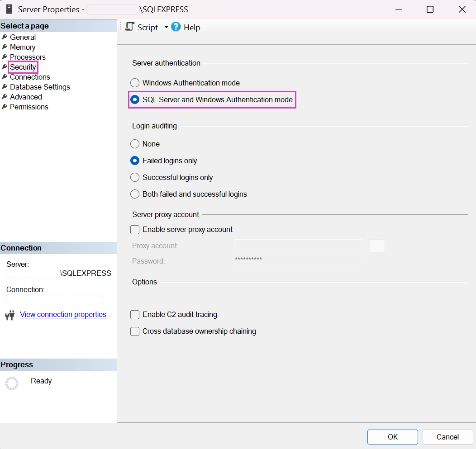Open the proxy account browse button

point(377,246)
